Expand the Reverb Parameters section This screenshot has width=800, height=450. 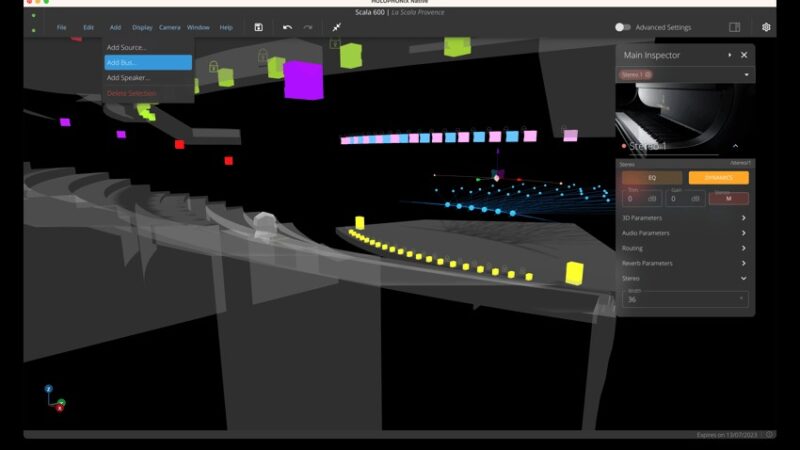point(684,263)
